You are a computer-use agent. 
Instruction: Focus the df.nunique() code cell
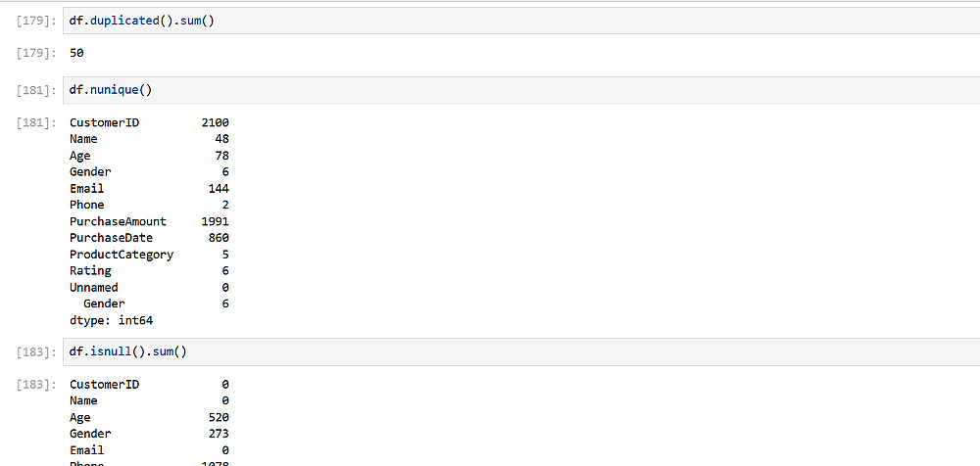(x=490, y=90)
